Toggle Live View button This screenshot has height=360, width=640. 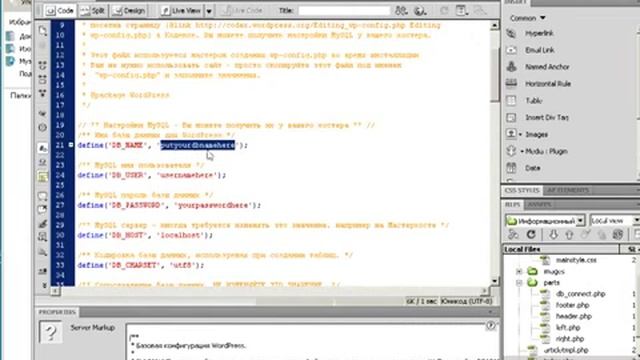(x=181, y=11)
